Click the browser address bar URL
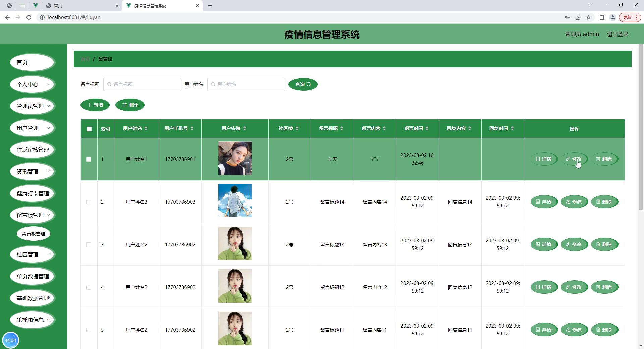 coord(74,17)
